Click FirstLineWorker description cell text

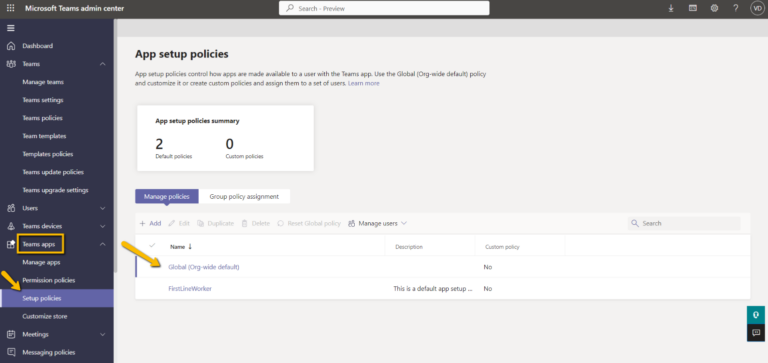433,289
